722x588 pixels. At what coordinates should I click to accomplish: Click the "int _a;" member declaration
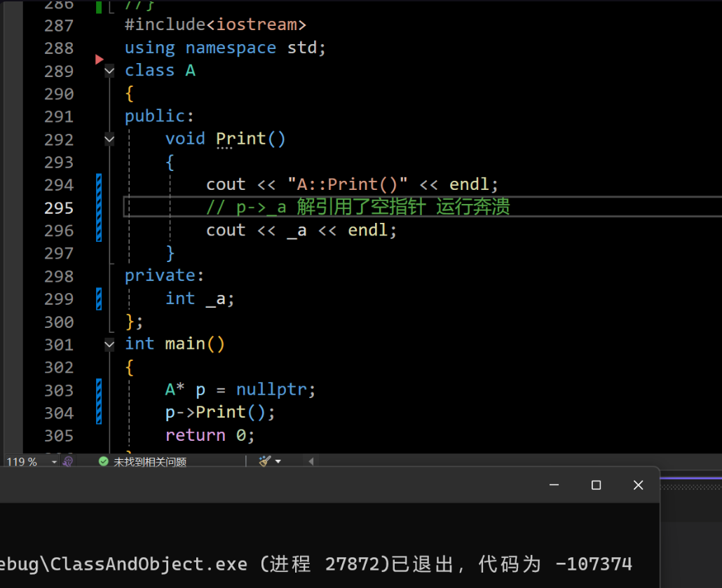[x=200, y=299]
